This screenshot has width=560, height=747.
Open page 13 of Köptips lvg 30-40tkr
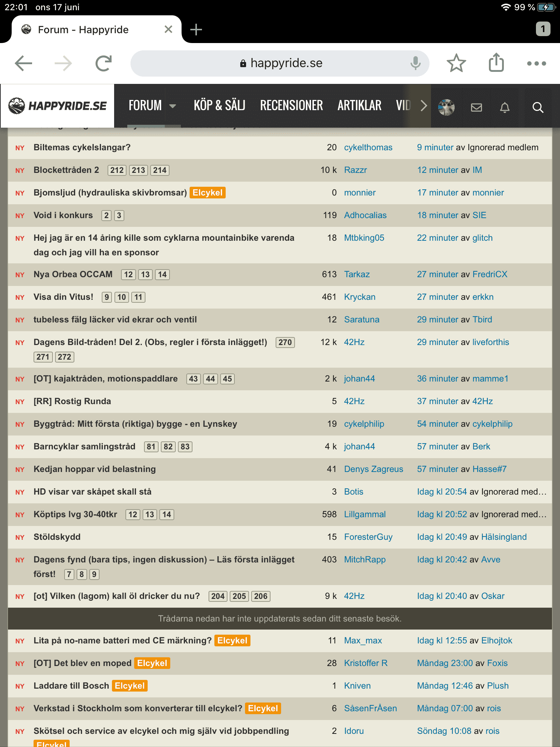pyautogui.click(x=150, y=515)
